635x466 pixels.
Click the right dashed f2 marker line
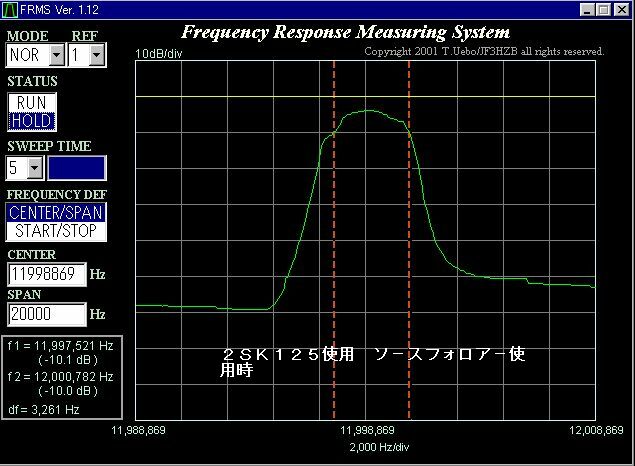tap(409, 240)
